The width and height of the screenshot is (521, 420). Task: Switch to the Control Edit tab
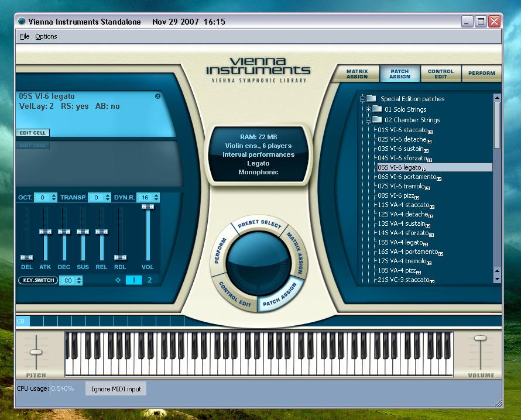click(441, 74)
